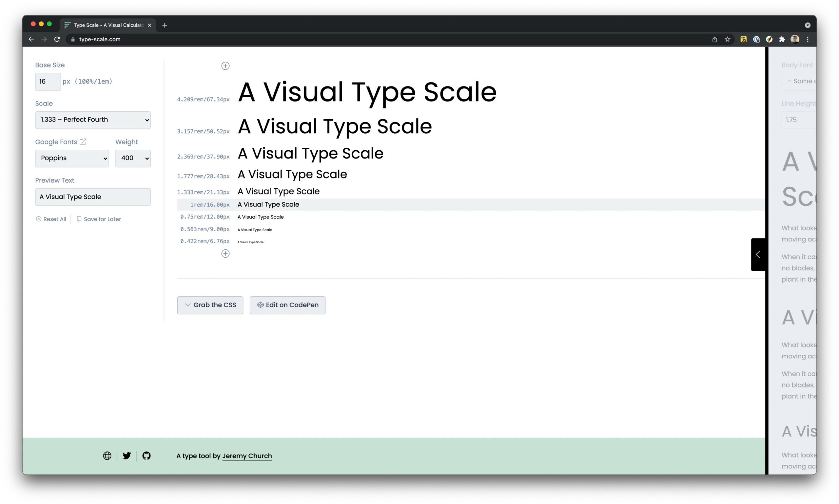The width and height of the screenshot is (839, 504).
Task: Click the share icon in address bar
Action: (714, 39)
